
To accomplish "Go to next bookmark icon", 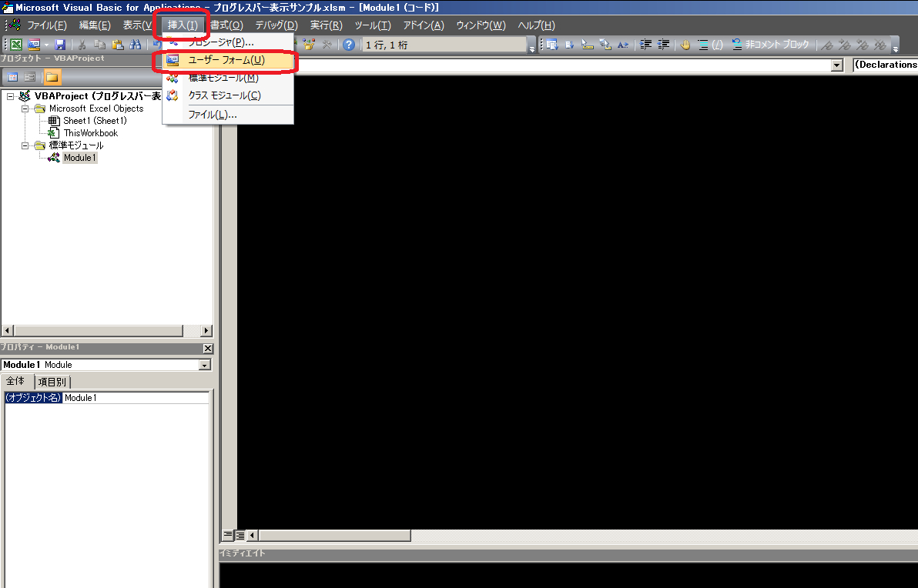I will click(844, 45).
